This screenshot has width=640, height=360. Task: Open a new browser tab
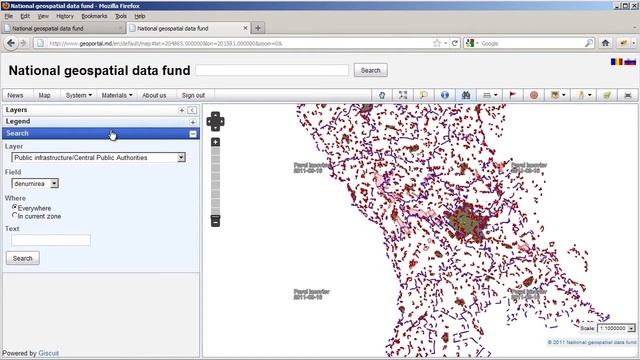click(x=258, y=28)
